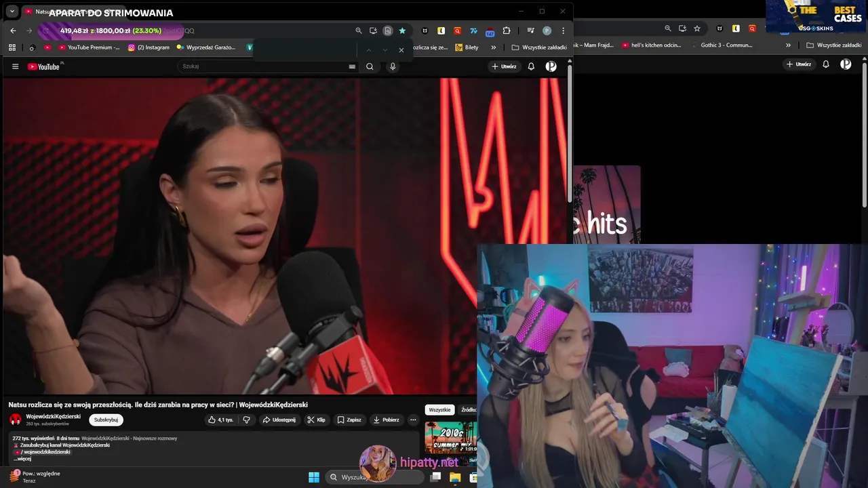
Task: Click the WojewódzkiKędzierski channel name
Action: [53, 416]
